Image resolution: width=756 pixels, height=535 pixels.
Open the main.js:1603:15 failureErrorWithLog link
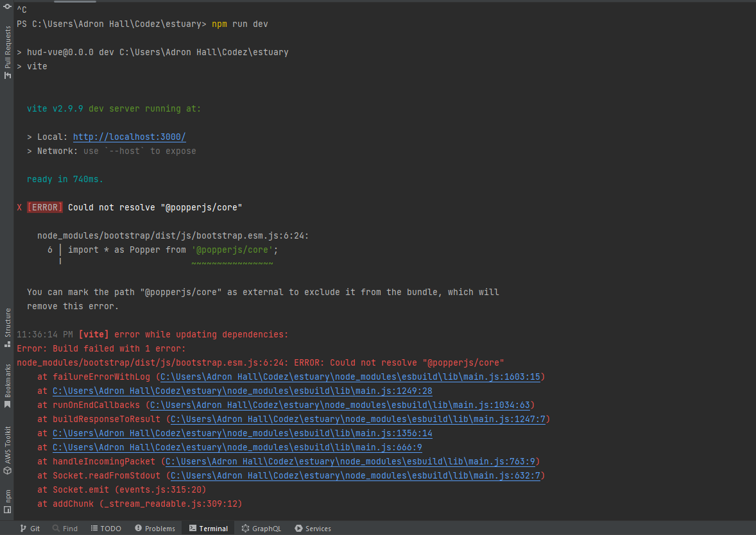point(350,377)
